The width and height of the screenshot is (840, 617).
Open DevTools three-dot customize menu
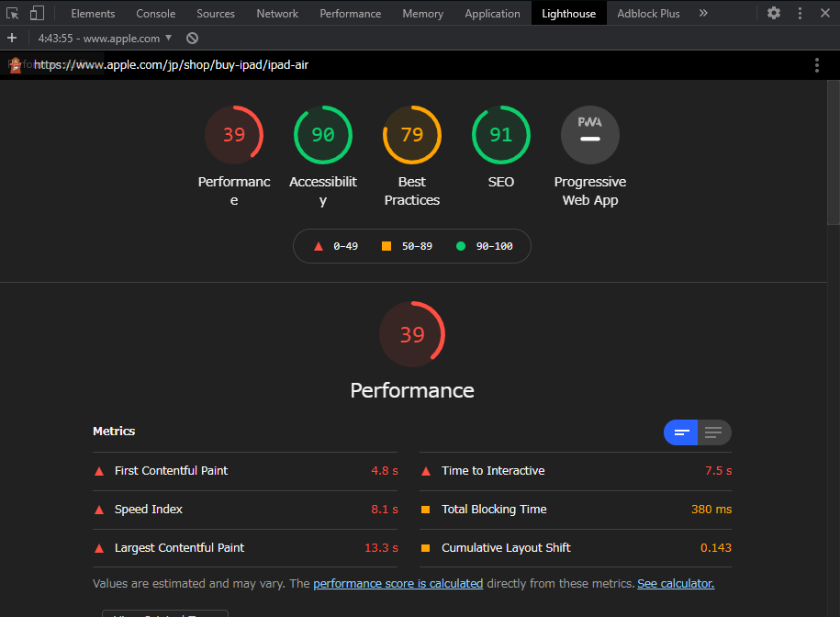pos(800,14)
